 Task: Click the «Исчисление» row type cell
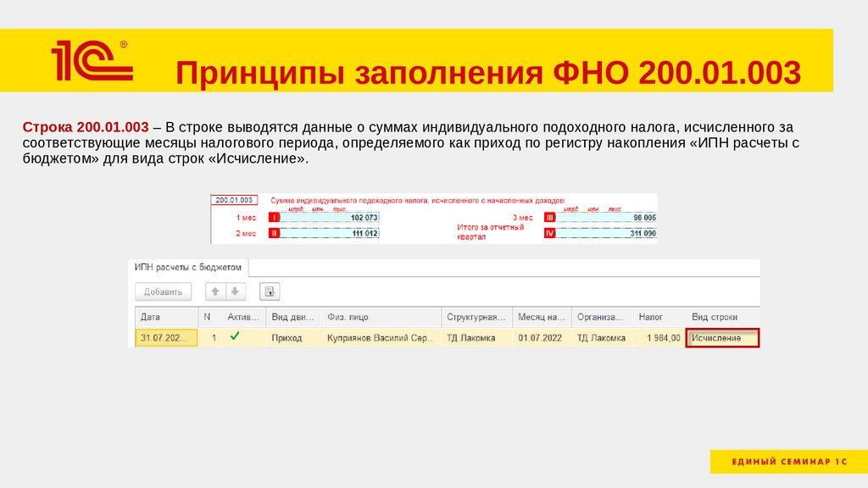(x=722, y=337)
